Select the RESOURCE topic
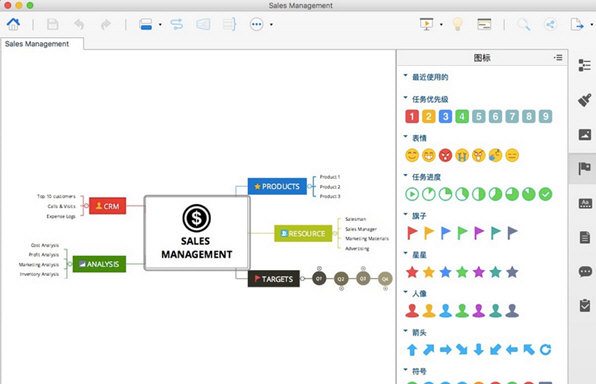The height and width of the screenshot is (384, 596). pyautogui.click(x=303, y=233)
